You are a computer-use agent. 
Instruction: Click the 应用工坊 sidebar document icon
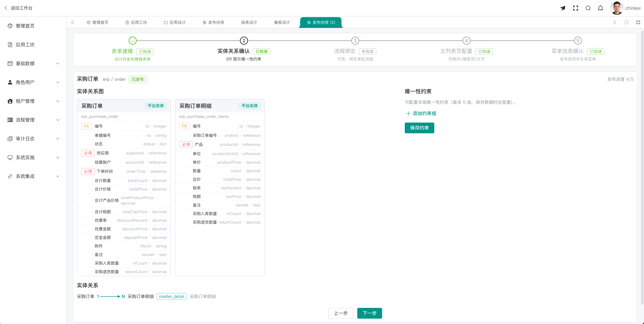pos(10,44)
